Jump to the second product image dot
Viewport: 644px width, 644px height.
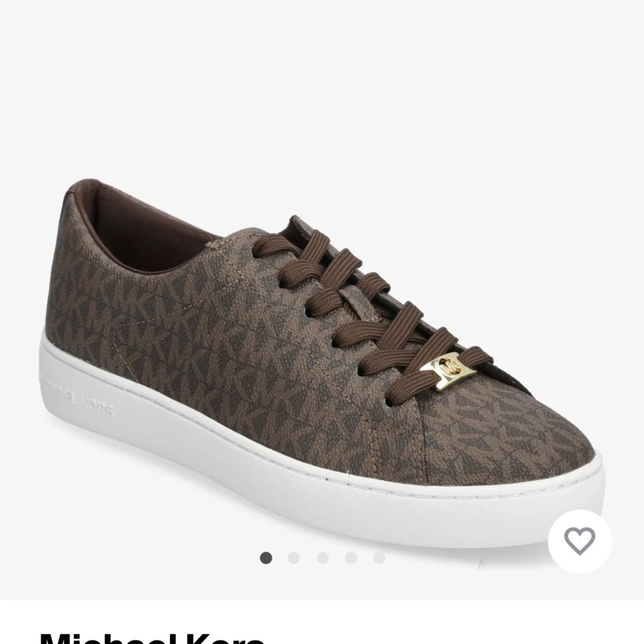pos(294,558)
